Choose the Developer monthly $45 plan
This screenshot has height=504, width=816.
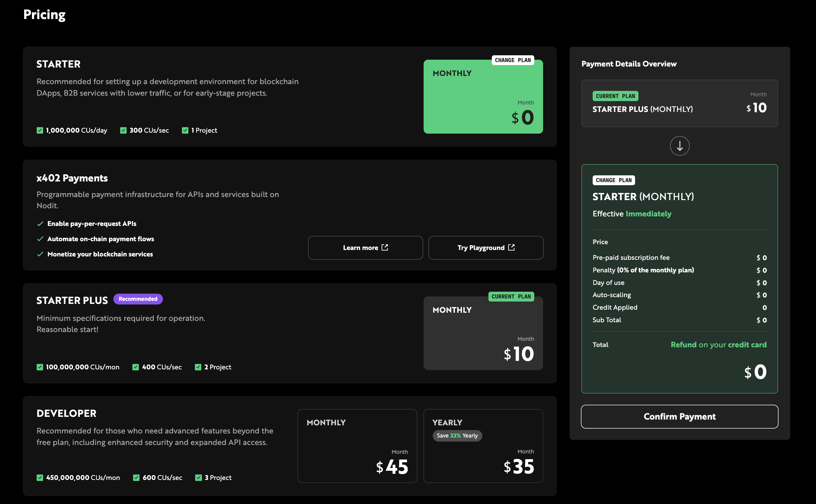click(357, 446)
